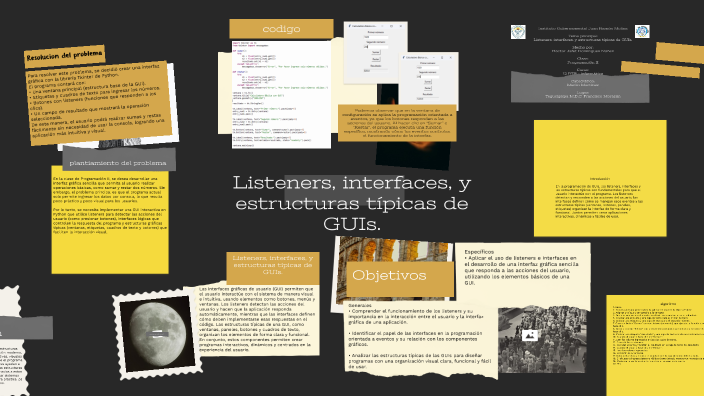Click the "Por lo tanto, se necesita implementar" paragraph
704x396 pixels.
coord(110,221)
